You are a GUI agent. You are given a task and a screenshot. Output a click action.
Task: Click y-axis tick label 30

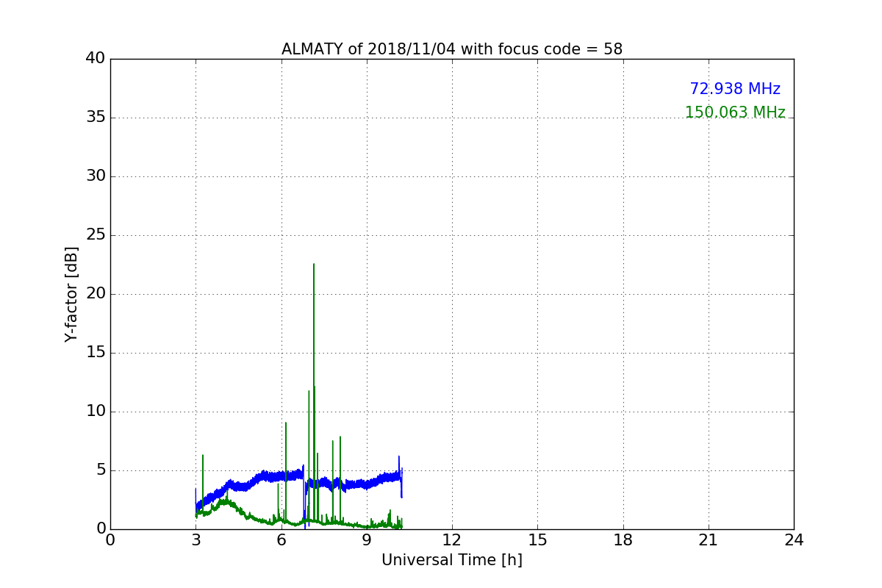pos(95,176)
